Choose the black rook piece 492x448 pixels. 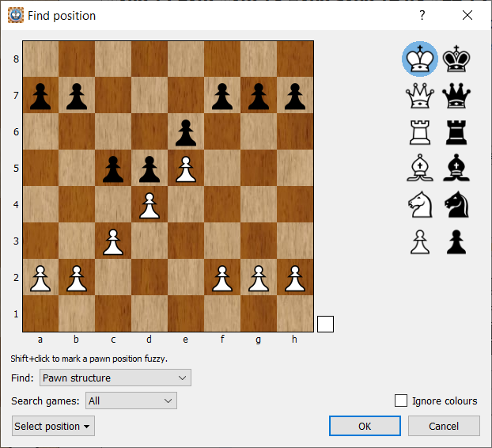(456, 132)
